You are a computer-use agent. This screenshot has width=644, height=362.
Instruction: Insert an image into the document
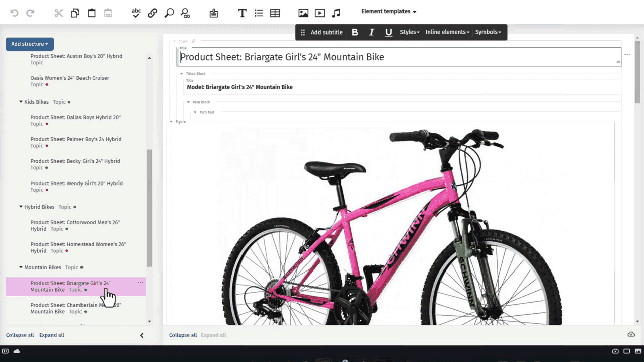point(303,13)
